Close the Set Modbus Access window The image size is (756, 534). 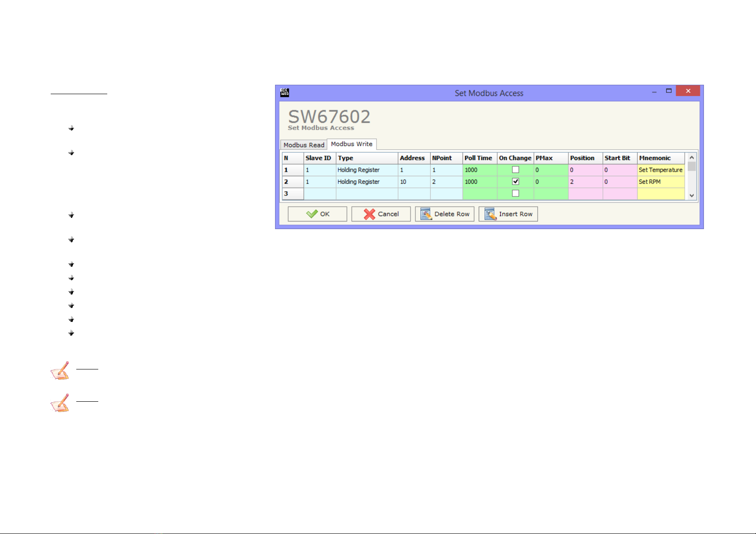point(688,91)
